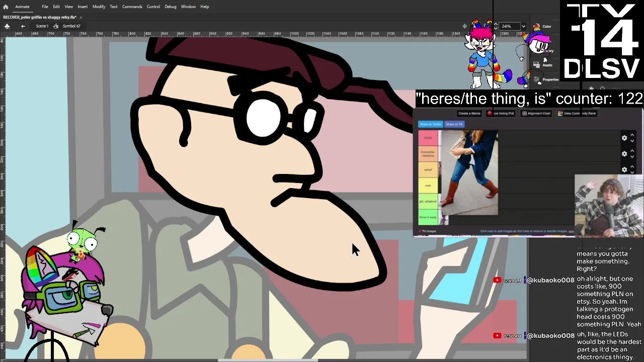Click the webcam feed thumbnail

click(609, 206)
